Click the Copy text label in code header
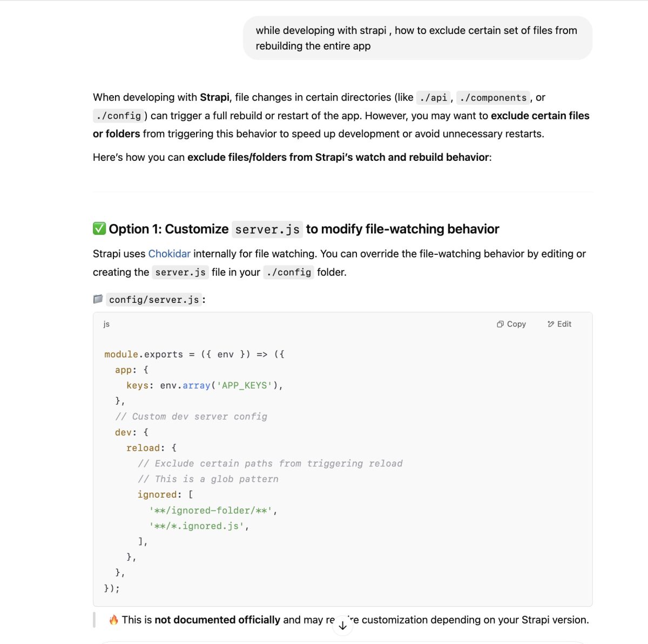Screen dimensions: 648x644 pyautogui.click(x=516, y=324)
